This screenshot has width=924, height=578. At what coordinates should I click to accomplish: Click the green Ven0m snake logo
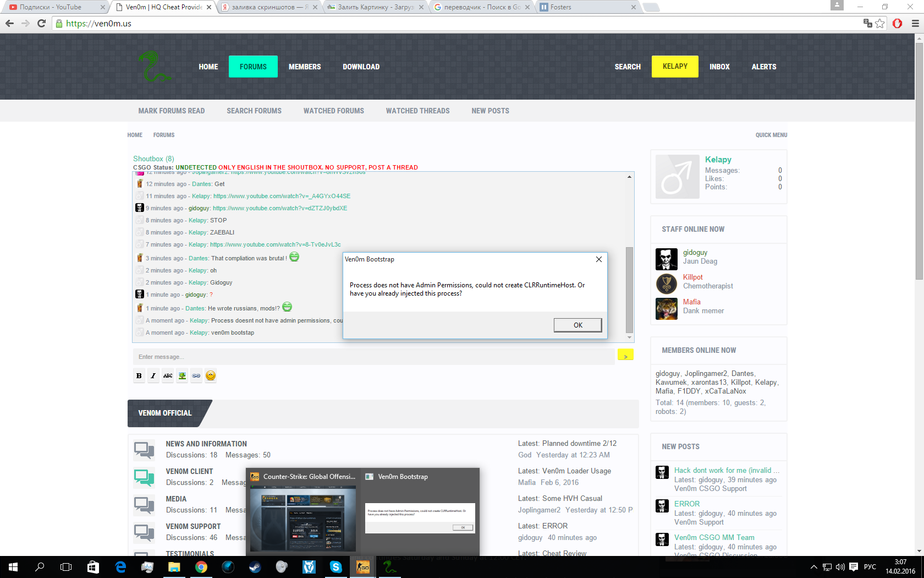click(x=153, y=66)
